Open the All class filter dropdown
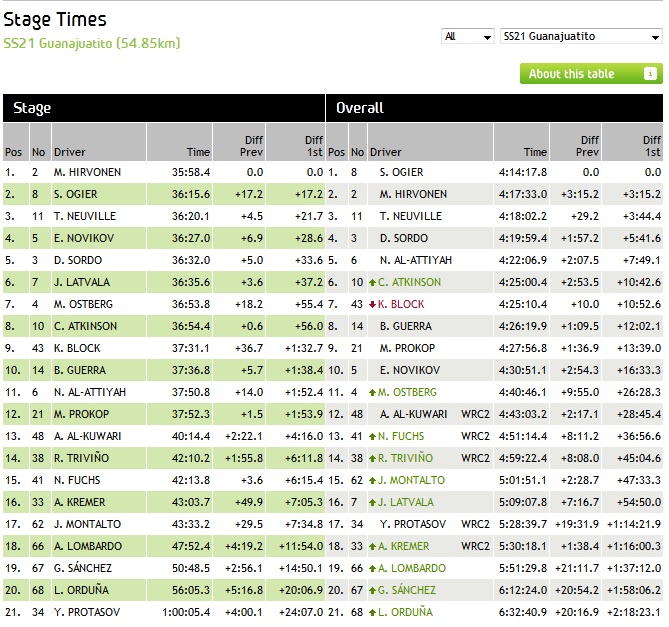The width and height of the screenshot is (669, 627). (468, 36)
